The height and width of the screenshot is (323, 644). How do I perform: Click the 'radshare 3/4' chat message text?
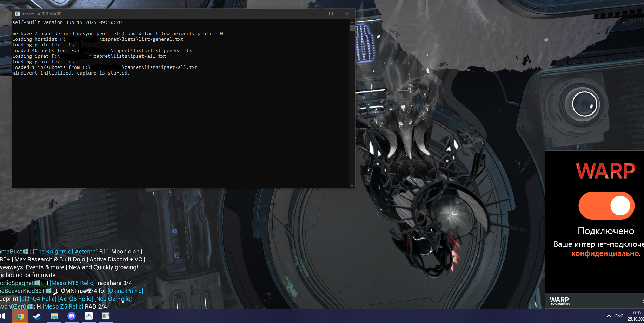[115, 283]
